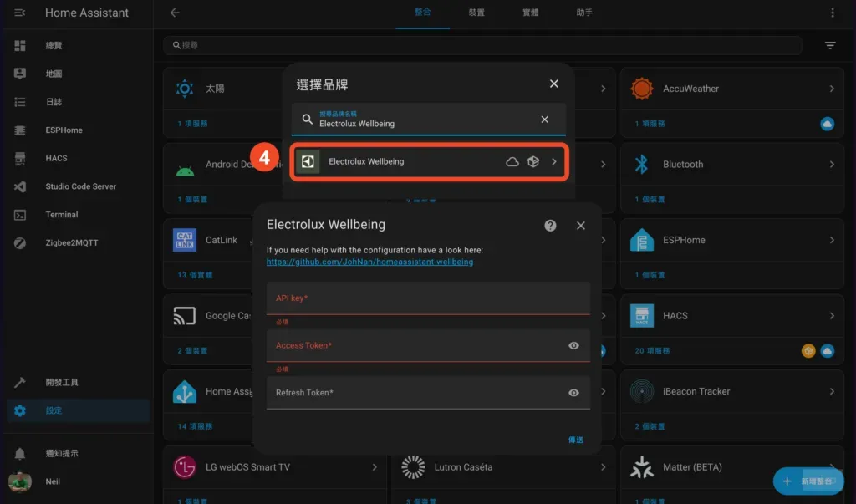Reveal the Access Token with the eye toggle
Image resolution: width=856 pixels, height=504 pixels.
point(574,345)
